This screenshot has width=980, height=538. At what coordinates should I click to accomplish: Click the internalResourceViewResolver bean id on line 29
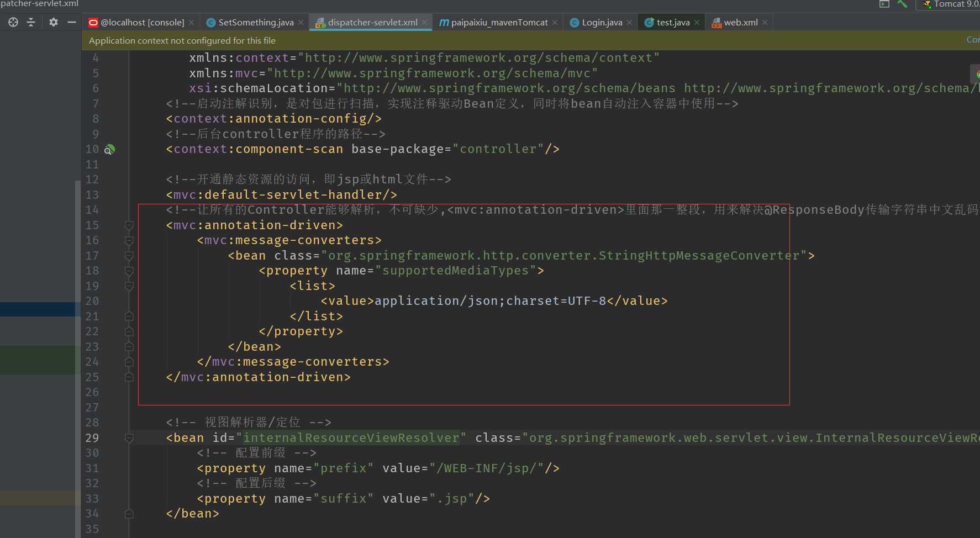point(351,438)
